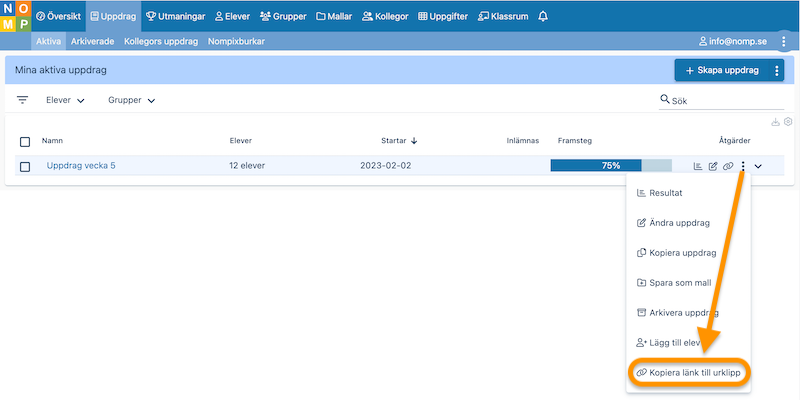Click the download icon above the table
The width and height of the screenshot is (800, 400).
coord(775,122)
